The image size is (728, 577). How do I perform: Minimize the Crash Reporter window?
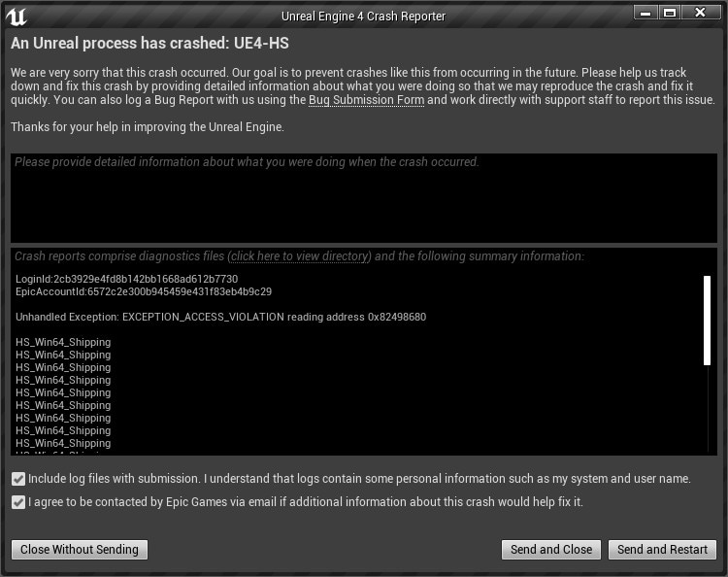[x=645, y=13]
